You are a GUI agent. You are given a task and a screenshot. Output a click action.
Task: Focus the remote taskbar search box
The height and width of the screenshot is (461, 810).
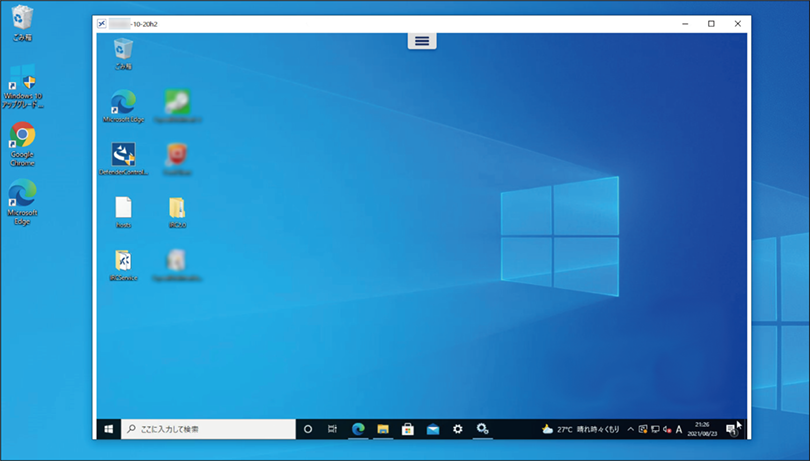click(208, 429)
